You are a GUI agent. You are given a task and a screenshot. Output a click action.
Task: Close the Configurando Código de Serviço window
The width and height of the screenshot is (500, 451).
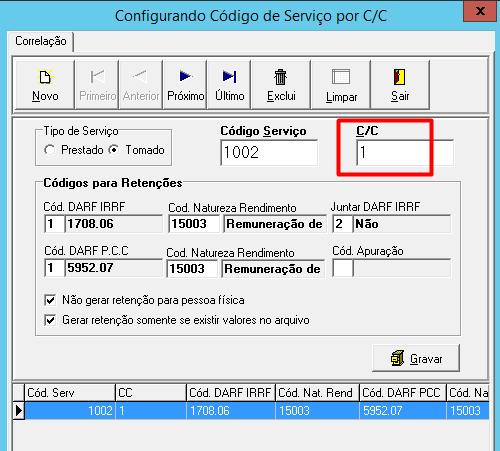(x=480, y=11)
